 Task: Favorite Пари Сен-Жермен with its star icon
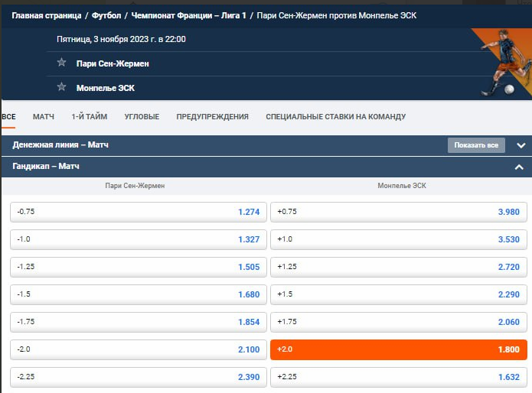click(61, 63)
